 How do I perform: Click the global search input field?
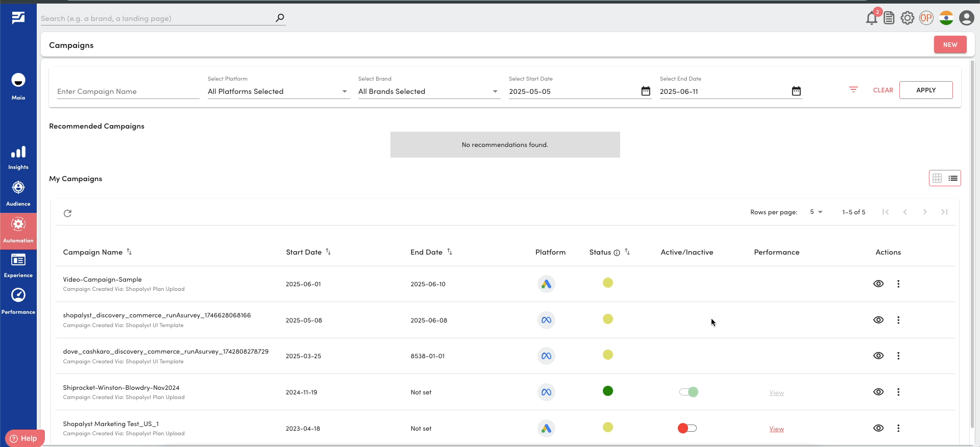[x=157, y=18]
